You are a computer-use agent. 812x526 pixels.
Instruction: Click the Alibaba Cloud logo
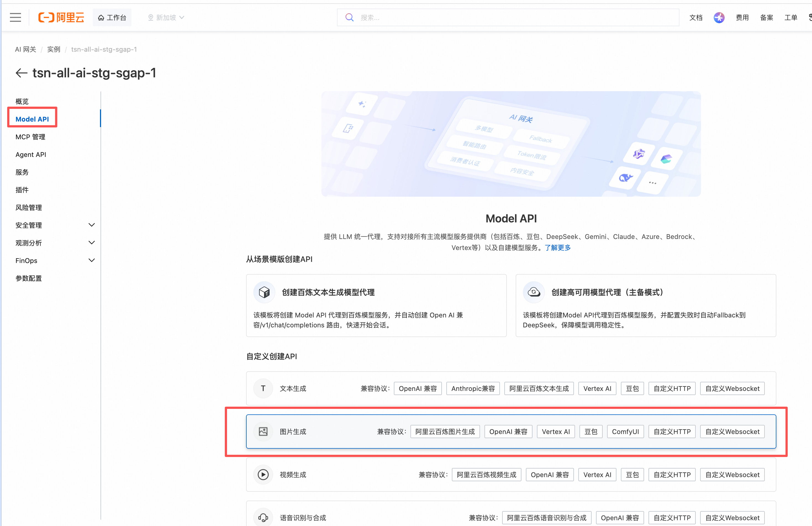pyautogui.click(x=61, y=17)
